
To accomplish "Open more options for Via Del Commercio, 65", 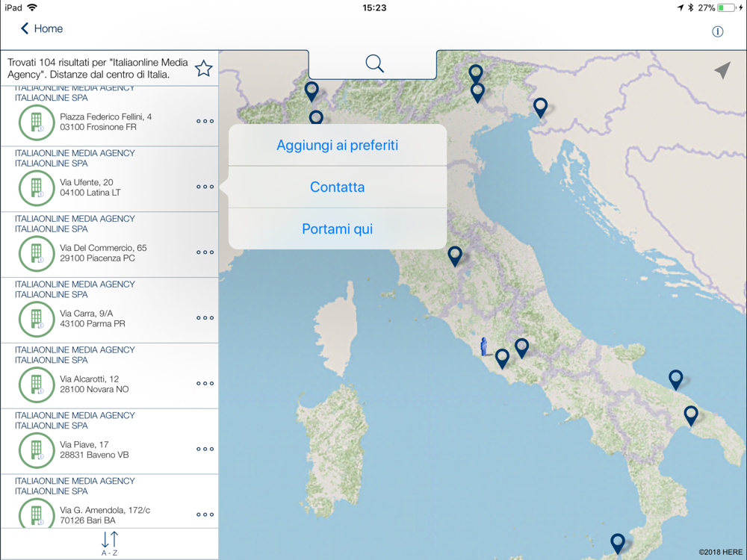I will (x=205, y=252).
